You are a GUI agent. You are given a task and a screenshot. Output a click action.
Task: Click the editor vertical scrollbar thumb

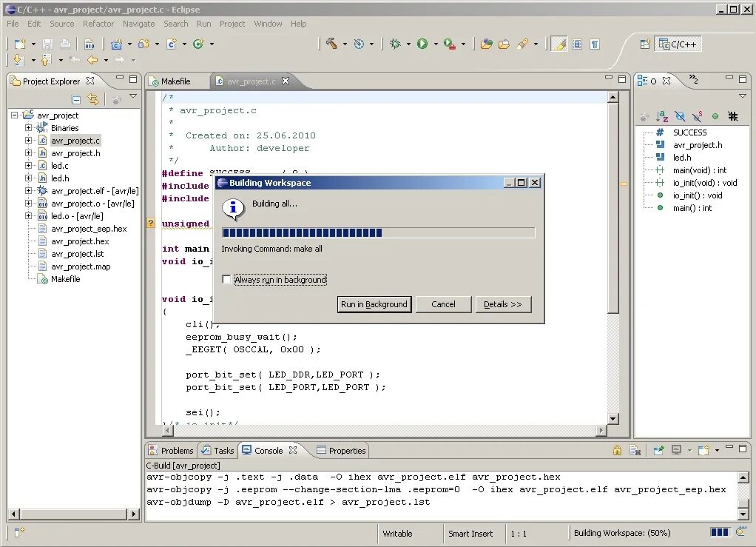[612, 207]
